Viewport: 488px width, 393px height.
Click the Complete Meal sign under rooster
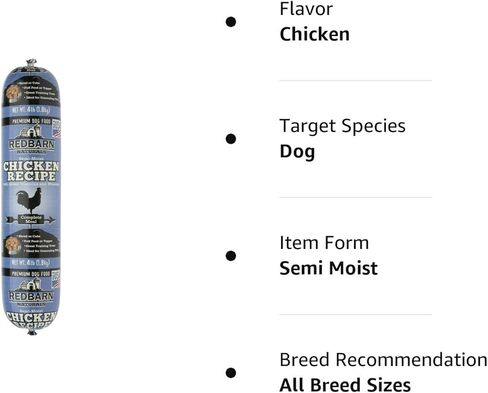30,219
